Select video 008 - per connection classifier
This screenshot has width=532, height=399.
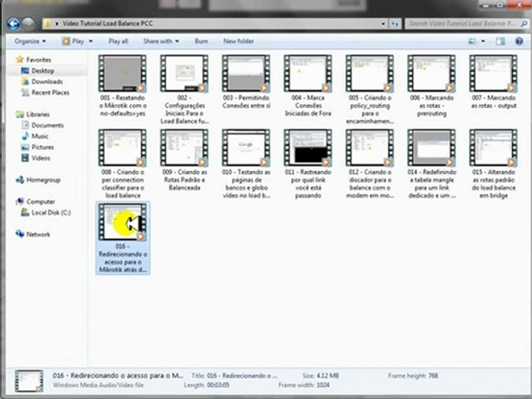coord(122,164)
